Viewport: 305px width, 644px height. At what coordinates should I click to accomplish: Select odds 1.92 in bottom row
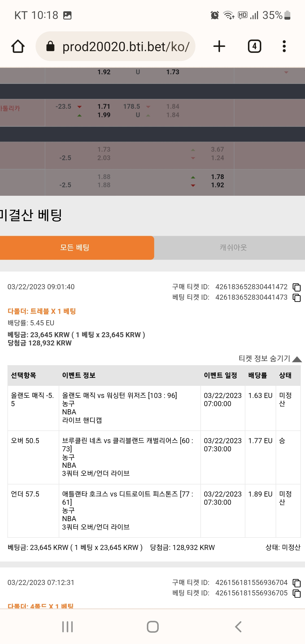point(217,185)
